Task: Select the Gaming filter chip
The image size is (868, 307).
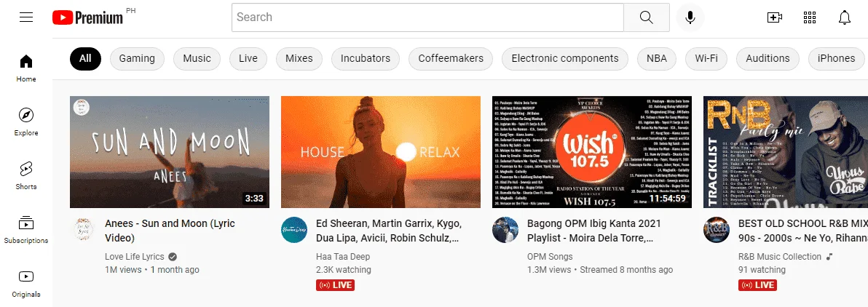Action: 137,59
